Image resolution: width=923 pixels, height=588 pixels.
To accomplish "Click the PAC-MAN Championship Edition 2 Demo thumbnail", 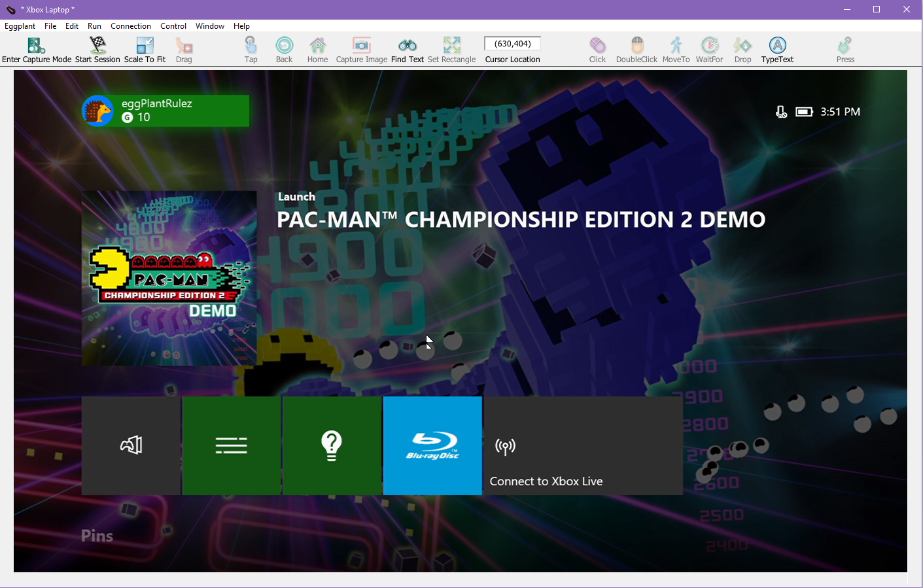I will pyautogui.click(x=169, y=278).
